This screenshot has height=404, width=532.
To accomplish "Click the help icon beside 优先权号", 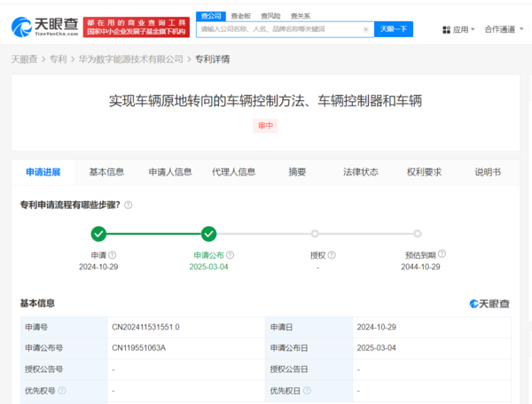I will (62, 390).
